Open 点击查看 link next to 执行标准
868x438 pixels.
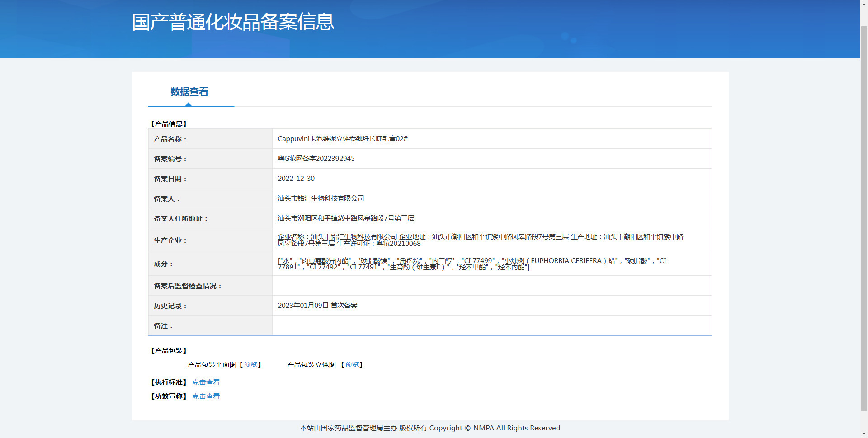pos(206,382)
